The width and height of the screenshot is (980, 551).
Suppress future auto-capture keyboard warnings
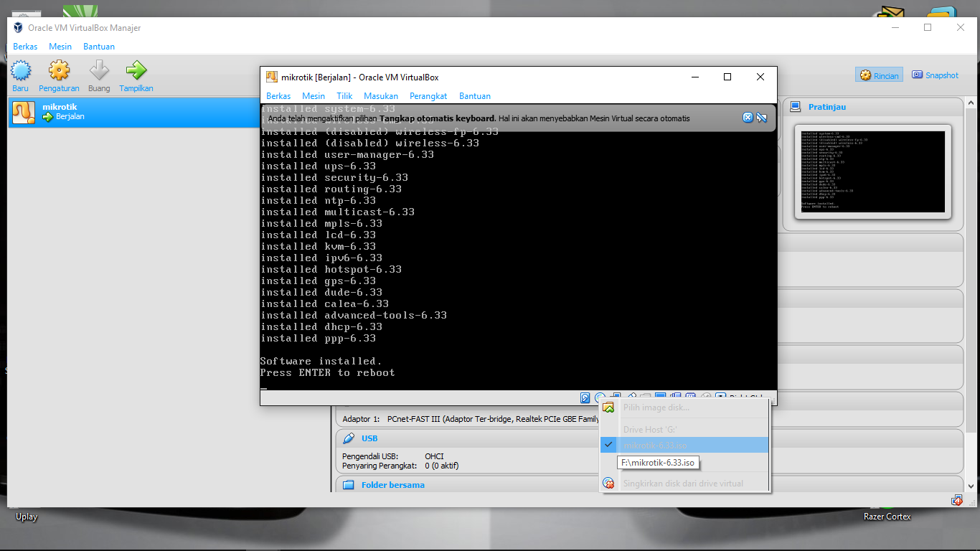761,117
